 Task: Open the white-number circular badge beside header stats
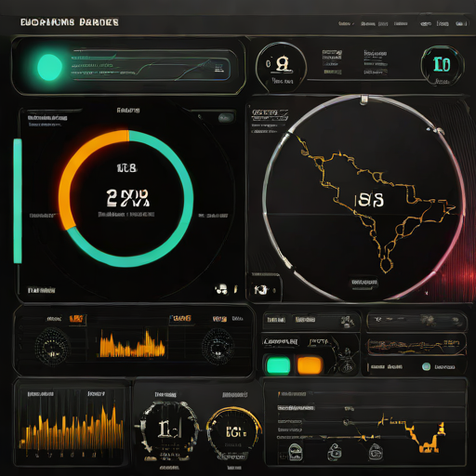(x=281, y=66)
